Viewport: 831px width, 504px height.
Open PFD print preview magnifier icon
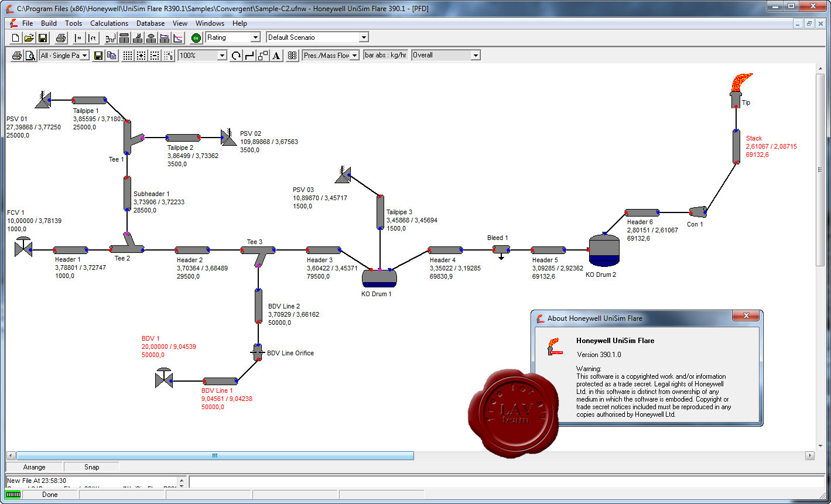tap(30, 56)
